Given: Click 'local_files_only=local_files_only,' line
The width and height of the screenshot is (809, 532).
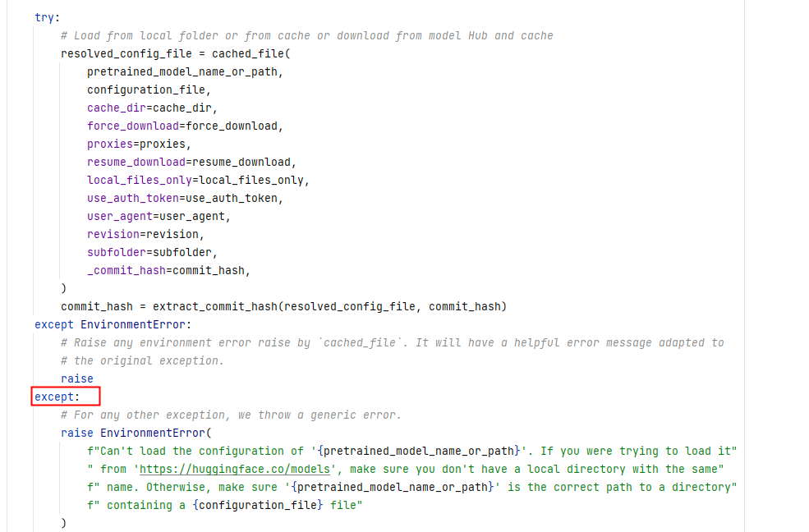Looking at the screenshot, I should click(198, 180).
